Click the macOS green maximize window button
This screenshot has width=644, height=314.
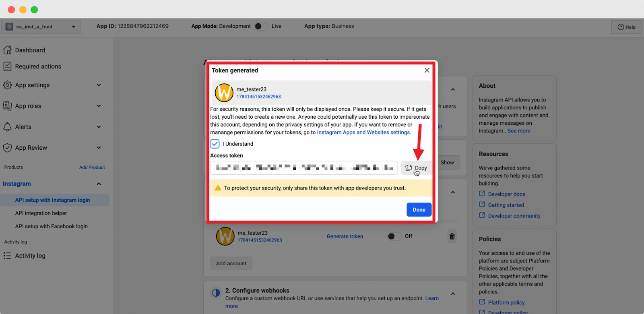(35, 10)
